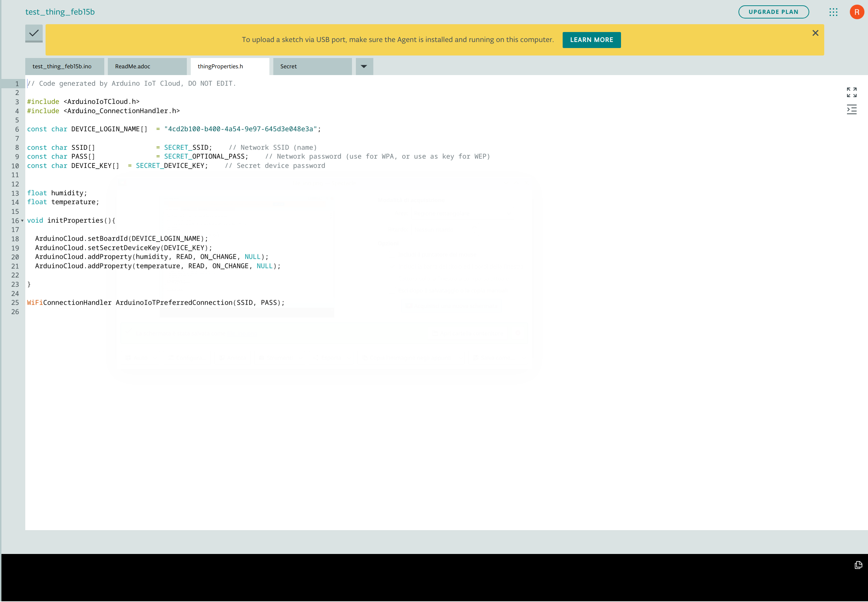
Task: Click the verify sketch checkmark icon
Action: click(34, 33)
